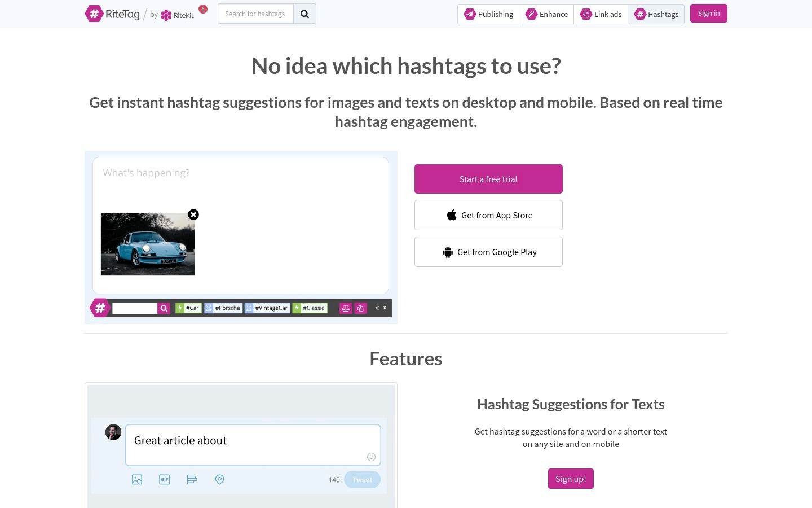Click Start a free trial
The image size is (812, 508).
488,179
